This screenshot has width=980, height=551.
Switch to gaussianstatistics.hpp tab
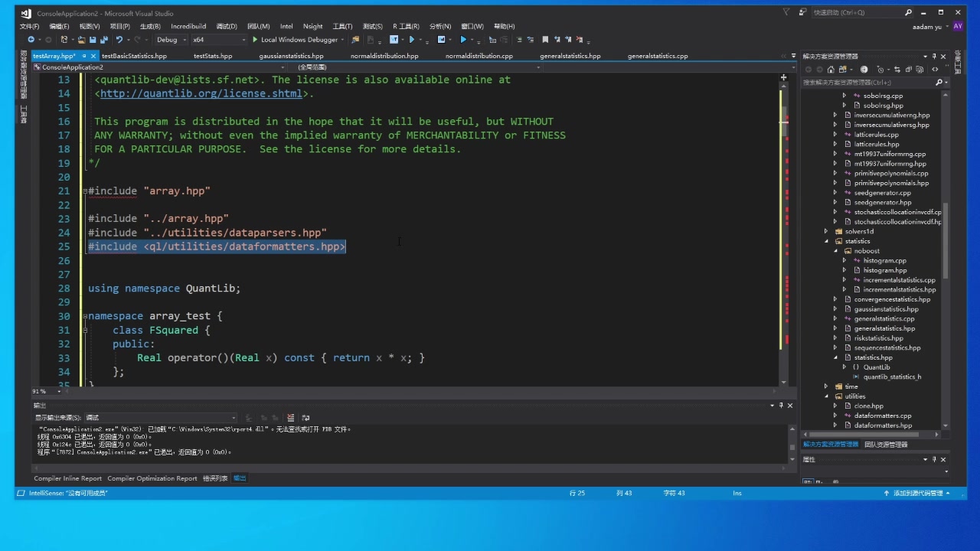pyautogui.click(x=291, y=56)
